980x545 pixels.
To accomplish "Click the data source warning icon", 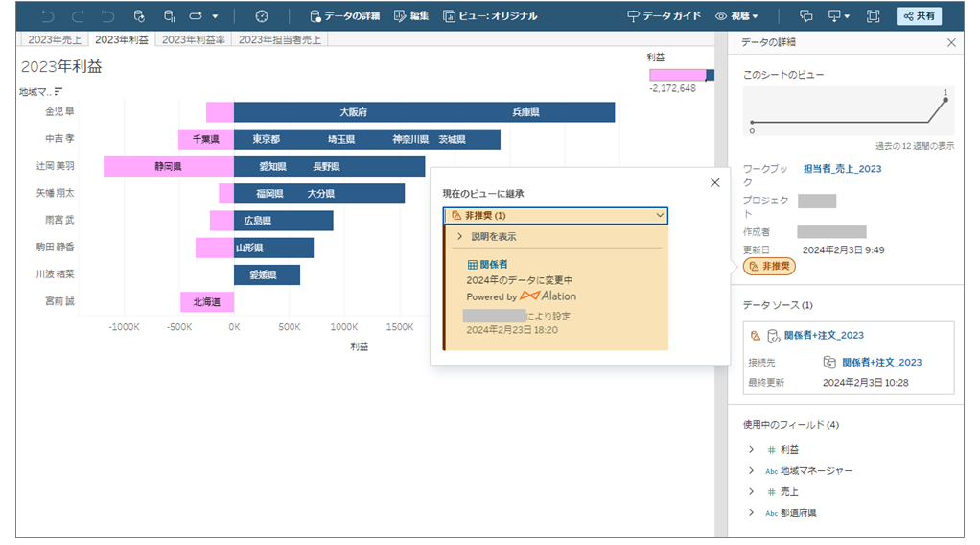I will tap(755, 336).
